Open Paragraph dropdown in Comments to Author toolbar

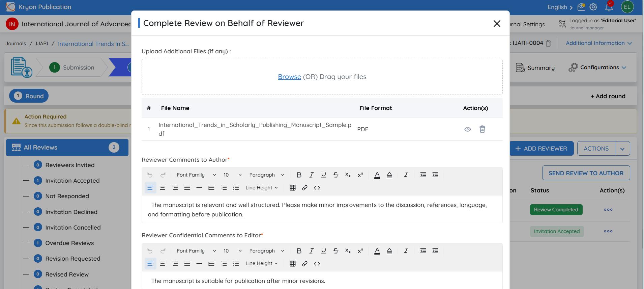coord(267,175)
